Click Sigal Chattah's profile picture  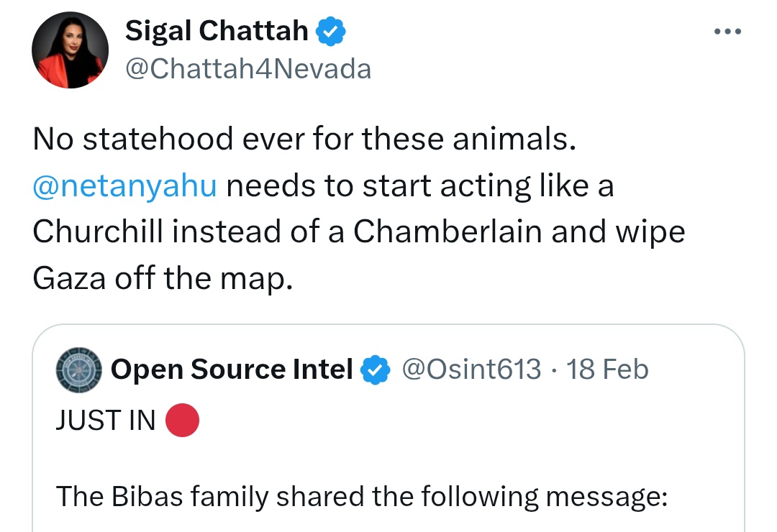[70, 50]
